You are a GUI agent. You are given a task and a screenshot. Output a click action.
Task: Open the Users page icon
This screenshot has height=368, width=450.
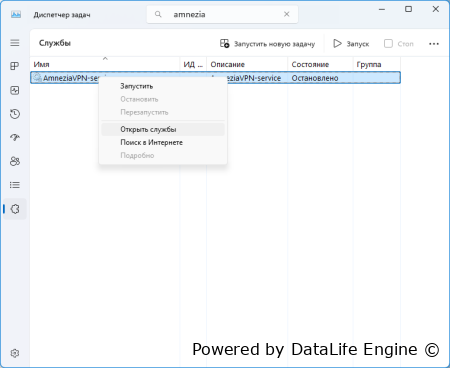click(x=15, y=161)
